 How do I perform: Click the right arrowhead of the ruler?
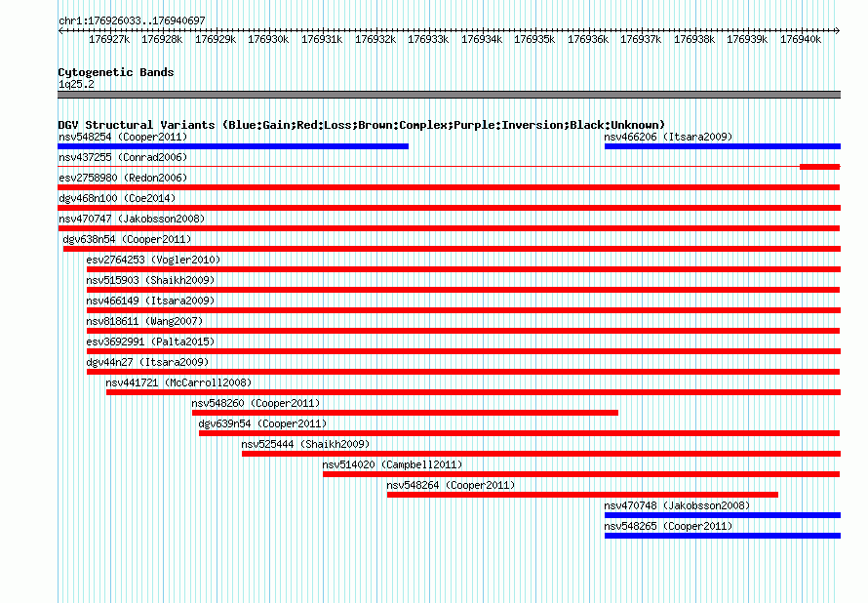tap(838, 30)
